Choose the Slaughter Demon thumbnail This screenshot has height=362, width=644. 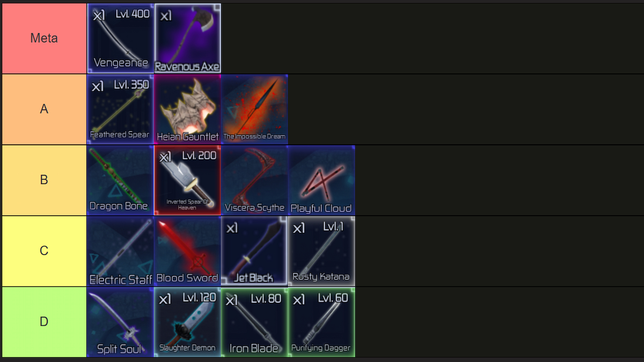188,322
